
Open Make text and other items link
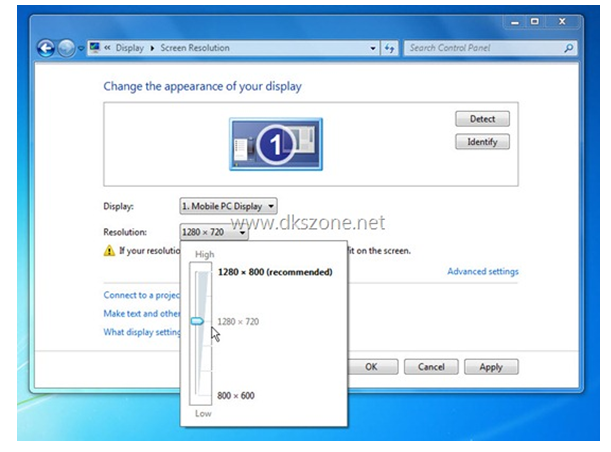click(x=141, y=314)
